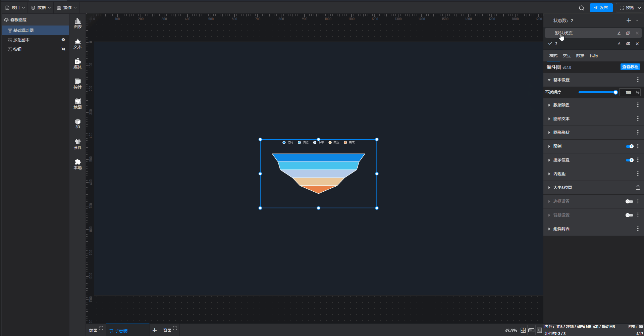
Task: Click the opacity value input field
Action: coord(628,93)
